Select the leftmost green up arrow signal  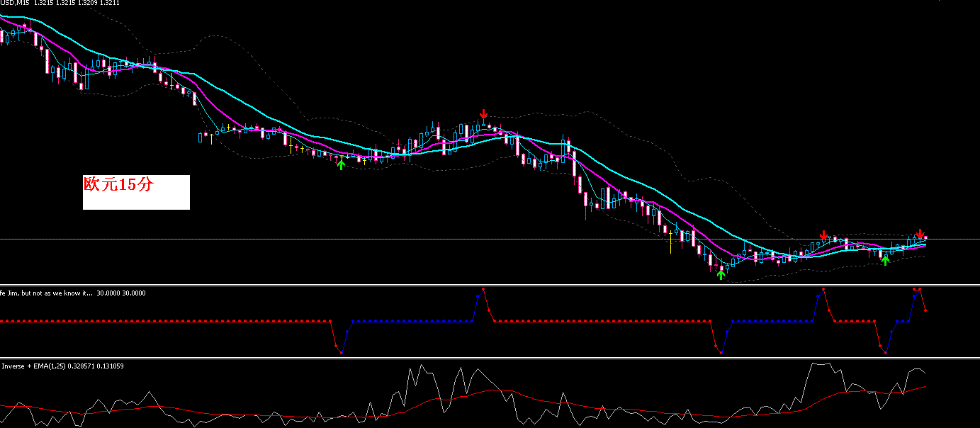[341, 164]
